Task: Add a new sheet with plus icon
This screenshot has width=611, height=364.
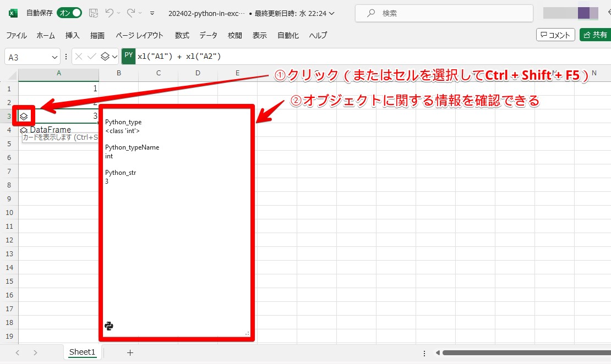Action: coord(130,352)
